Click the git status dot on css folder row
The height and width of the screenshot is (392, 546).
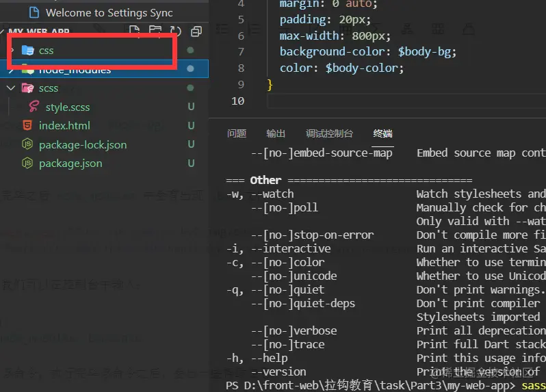(x=190, y=50)
